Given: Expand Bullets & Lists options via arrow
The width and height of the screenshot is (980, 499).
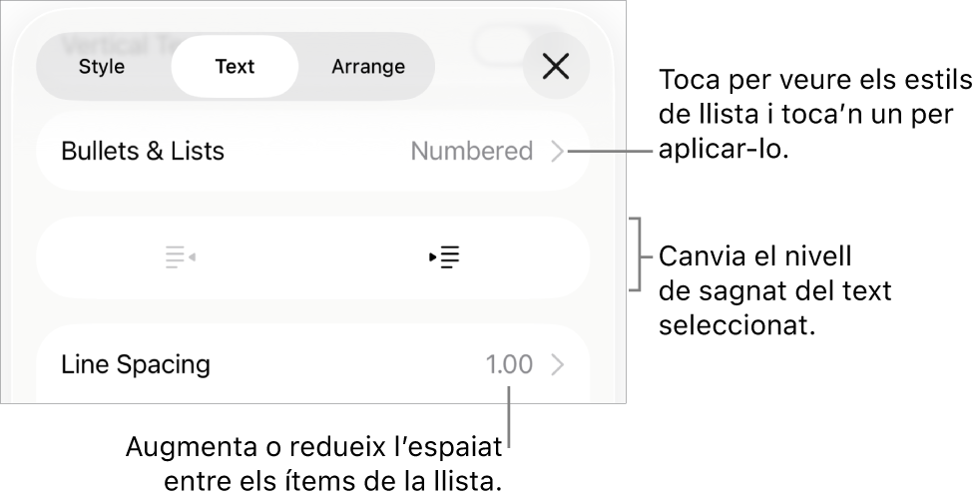Looking at the screenshot, I should (558, 152).
